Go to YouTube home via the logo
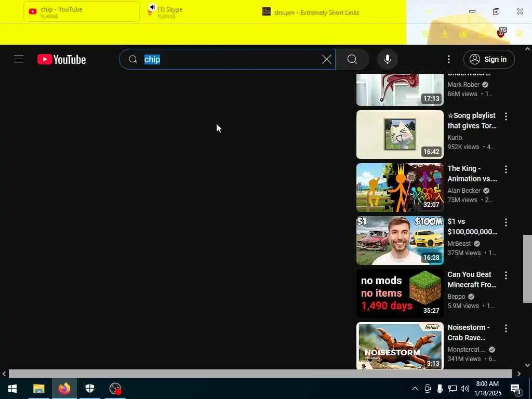532x399 pixels. click(x=61, y=59)
